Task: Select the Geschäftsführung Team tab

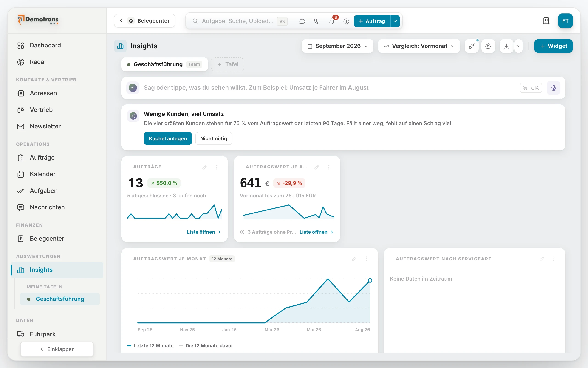Action: click(x=164, y=64)
